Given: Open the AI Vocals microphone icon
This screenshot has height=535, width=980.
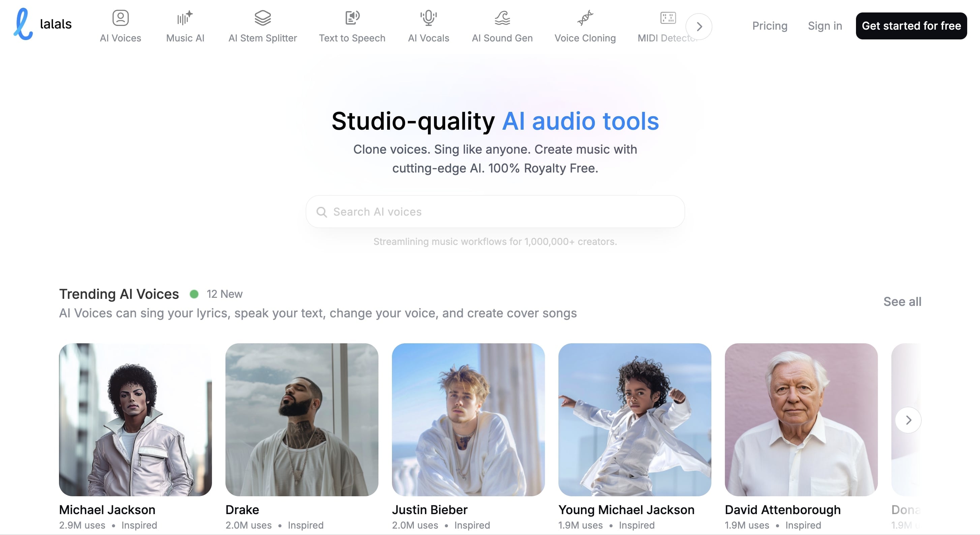Looking at the screenshot, I should pyautogui.click(x=428, y=18).
